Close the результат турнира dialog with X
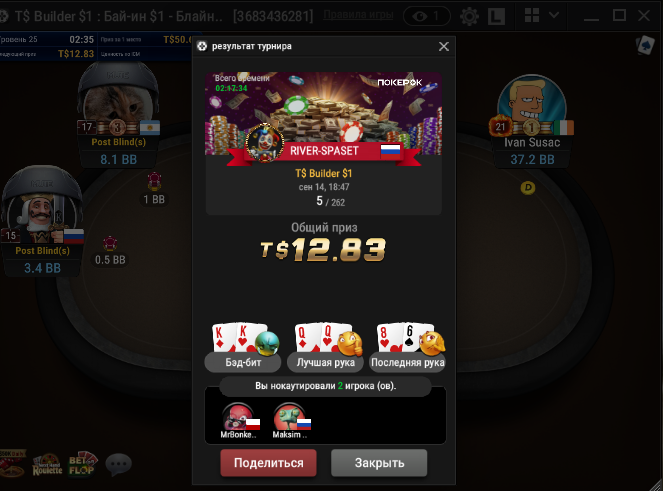 (444, 47)
